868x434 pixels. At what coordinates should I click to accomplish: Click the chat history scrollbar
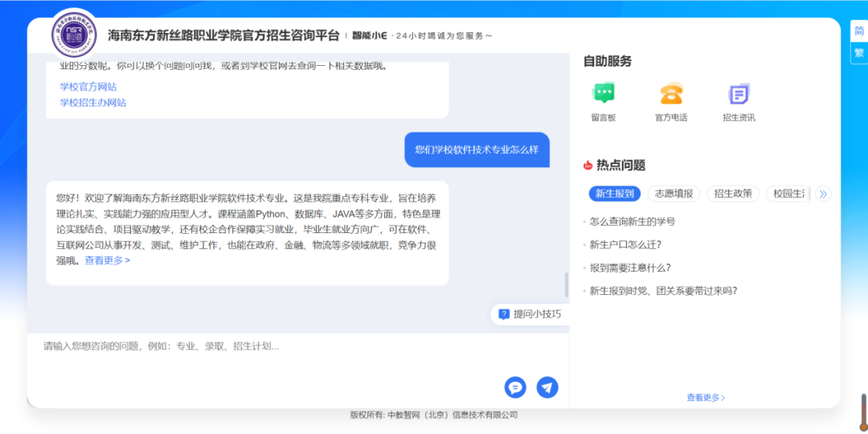[566, 285]
